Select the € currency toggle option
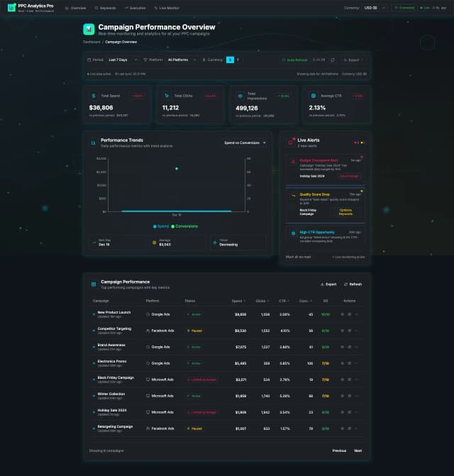This screenshot has height=476, width=454. click(238, 60)
